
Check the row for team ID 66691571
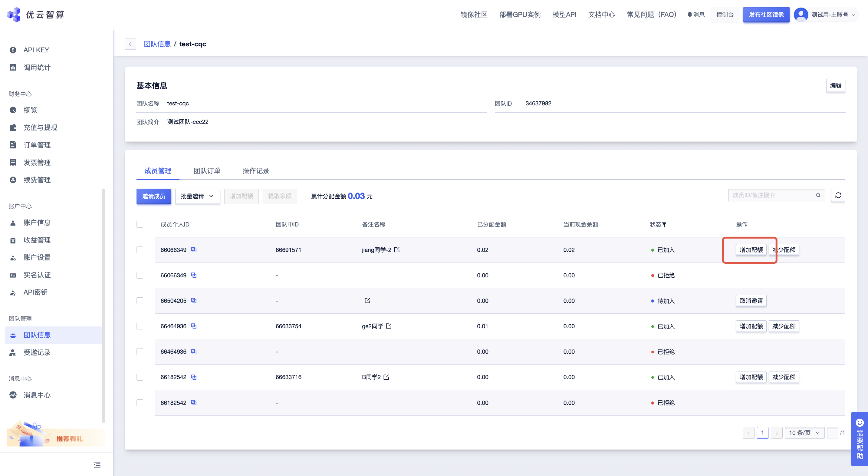pos(140,250)
